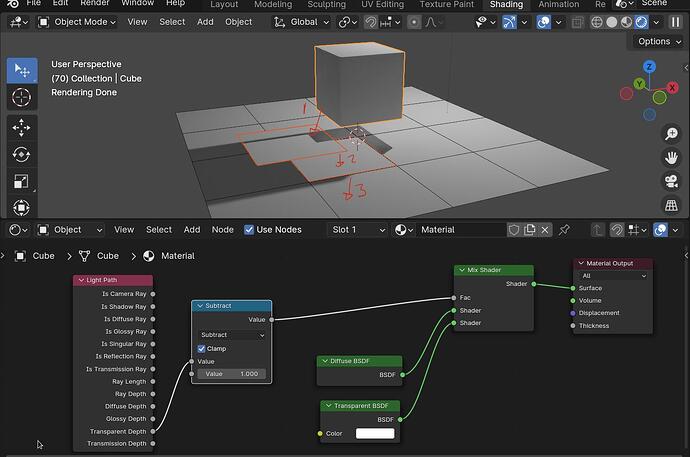Switch to the Texture Paint workspace tab
This screenshot has height=457, width=690.
[447, 4]
